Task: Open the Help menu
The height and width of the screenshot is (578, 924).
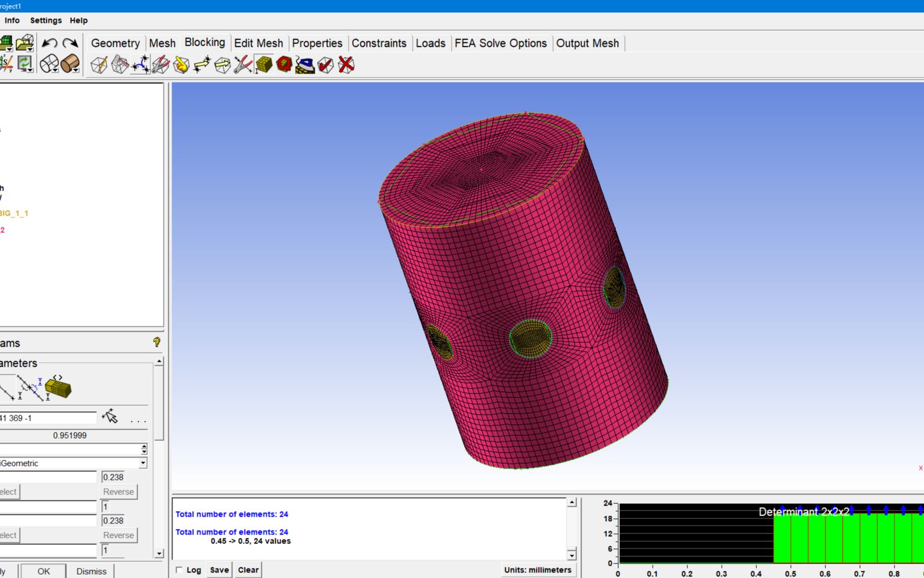Action: (79, 20)
